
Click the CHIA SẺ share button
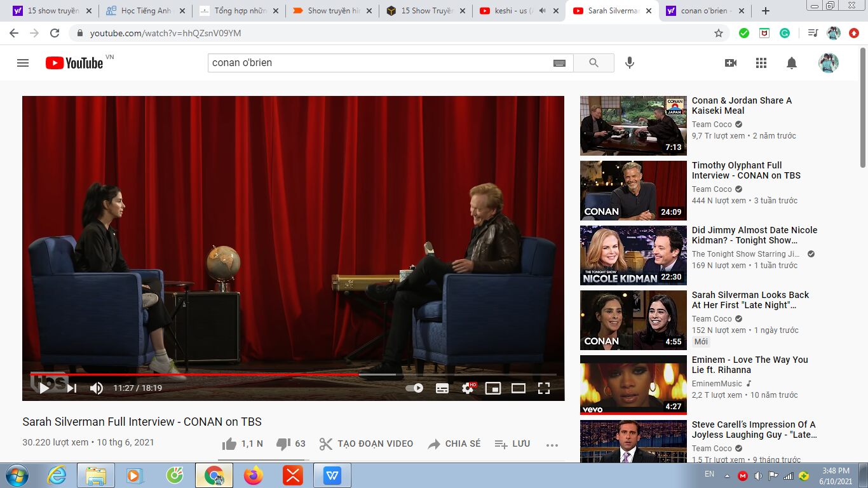click(454, 444)
